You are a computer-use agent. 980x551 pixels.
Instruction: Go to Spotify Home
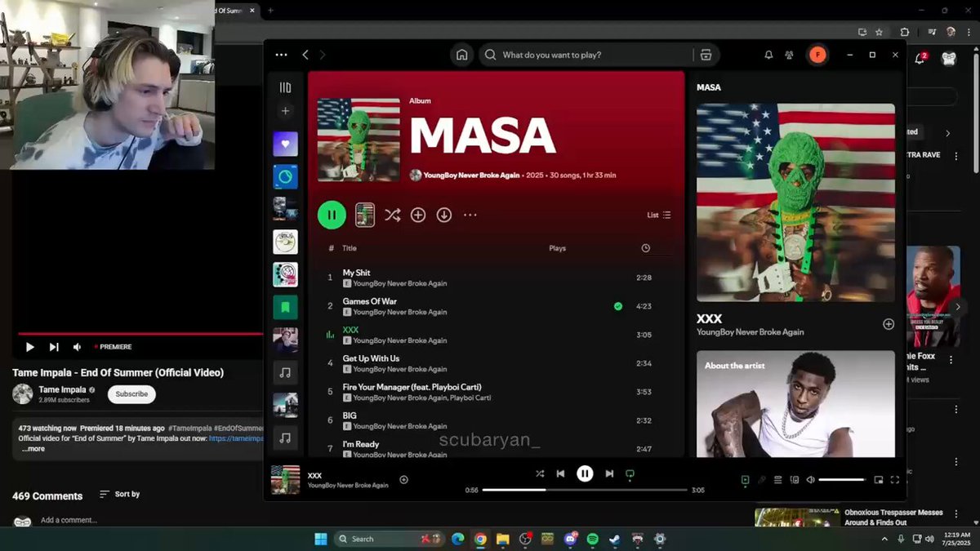(461, 55)
